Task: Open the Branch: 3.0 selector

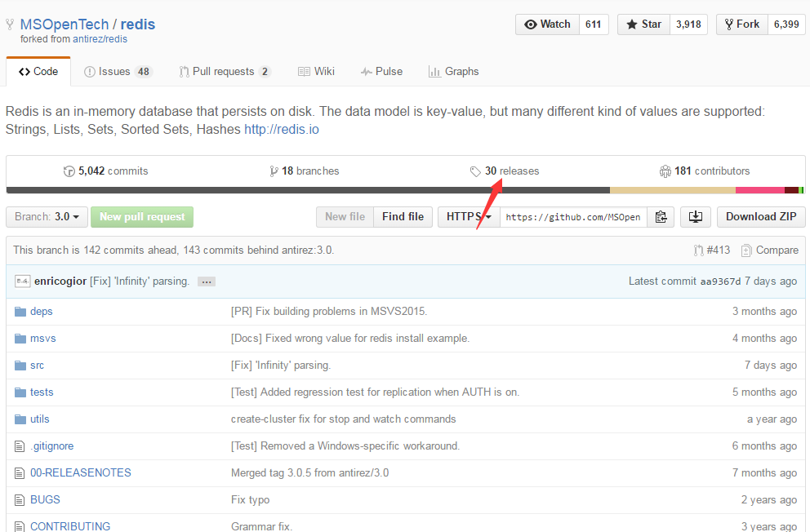Action: (46, 217)
